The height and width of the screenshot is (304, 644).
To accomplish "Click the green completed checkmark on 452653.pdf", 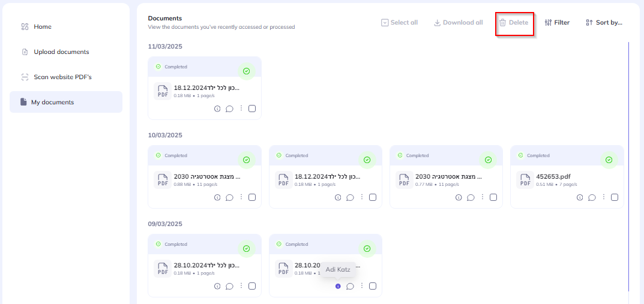I will [609, 160].
